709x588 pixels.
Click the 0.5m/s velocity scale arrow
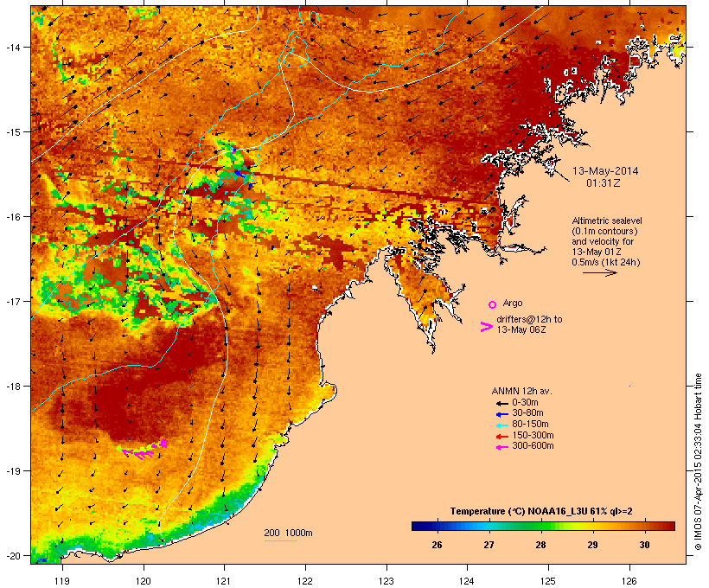pos(599,272)
